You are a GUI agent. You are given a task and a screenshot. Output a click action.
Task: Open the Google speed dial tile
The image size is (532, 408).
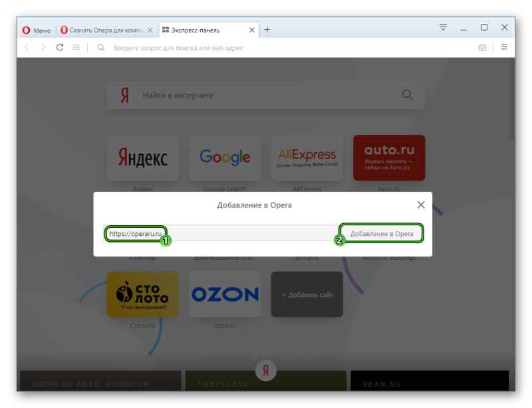(x=225, y=157)
